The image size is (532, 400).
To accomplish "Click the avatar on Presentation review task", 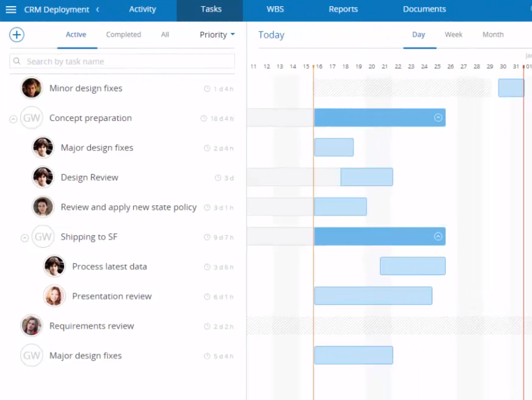I will (54, 296).
